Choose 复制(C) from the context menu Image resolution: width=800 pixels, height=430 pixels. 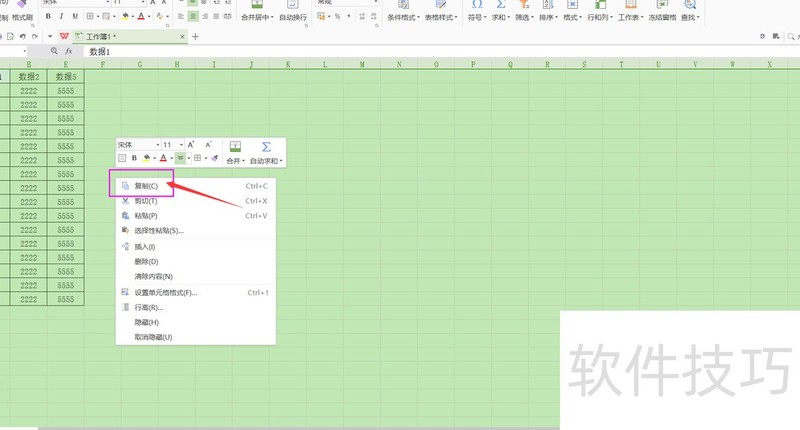pyautogui.click(x=195, y=186)
